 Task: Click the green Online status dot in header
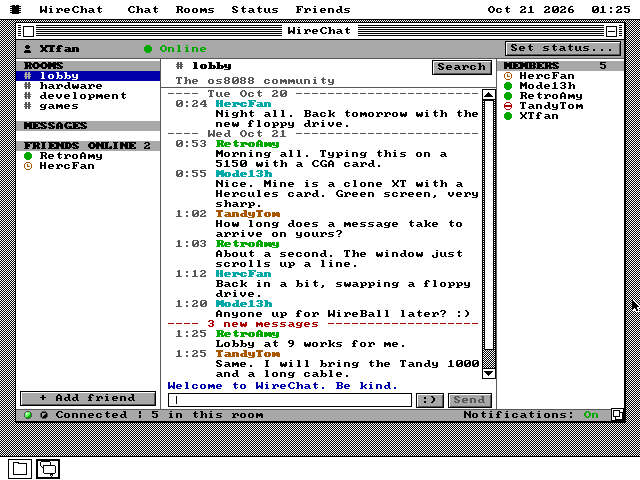click(x=148, y=49)
